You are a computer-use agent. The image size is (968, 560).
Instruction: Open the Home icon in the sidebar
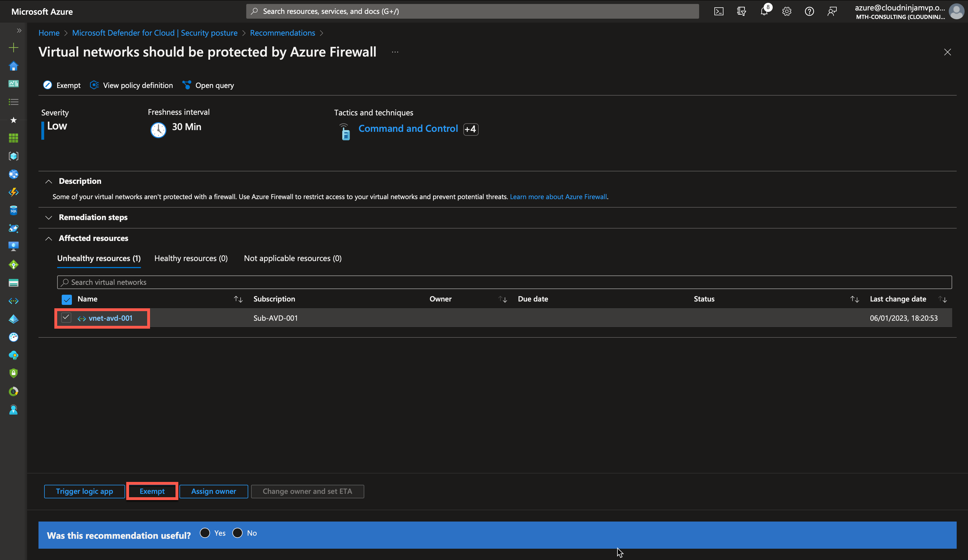click(14, 66)
